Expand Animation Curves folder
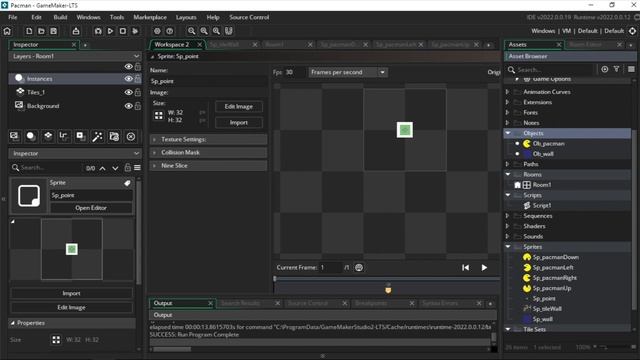The image size is (640, 360). (508, 92)
